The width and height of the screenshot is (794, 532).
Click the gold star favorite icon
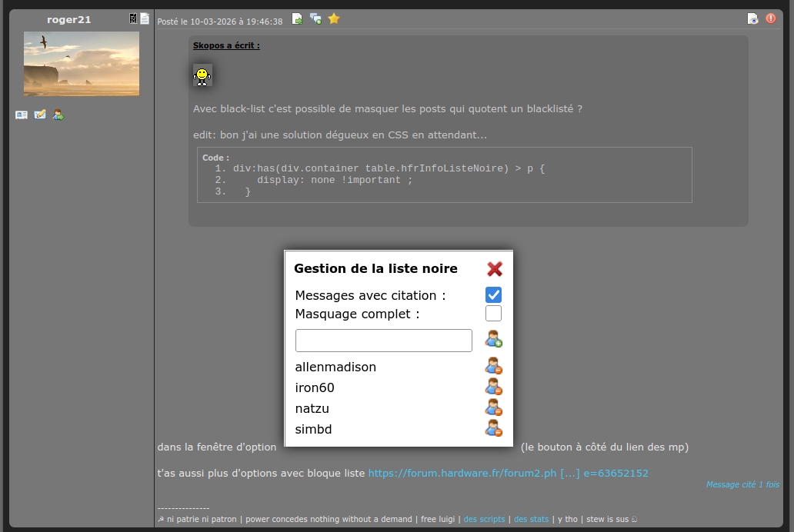pos(334,19)
